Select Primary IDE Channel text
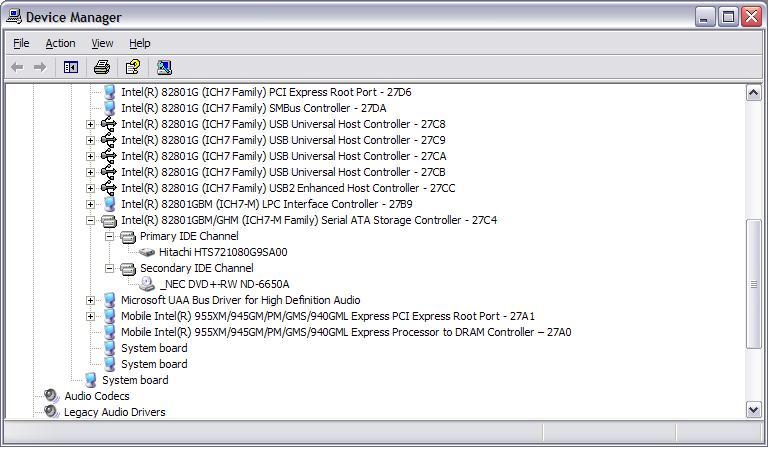The image size is (769, 450). [x=189, y=236]
